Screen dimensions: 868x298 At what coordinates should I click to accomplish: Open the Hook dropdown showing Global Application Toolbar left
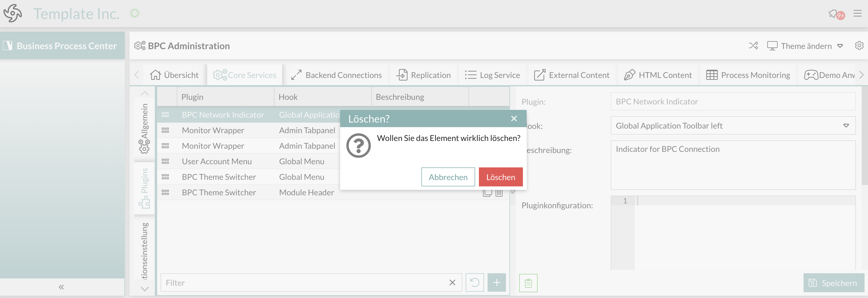[847, 126]
